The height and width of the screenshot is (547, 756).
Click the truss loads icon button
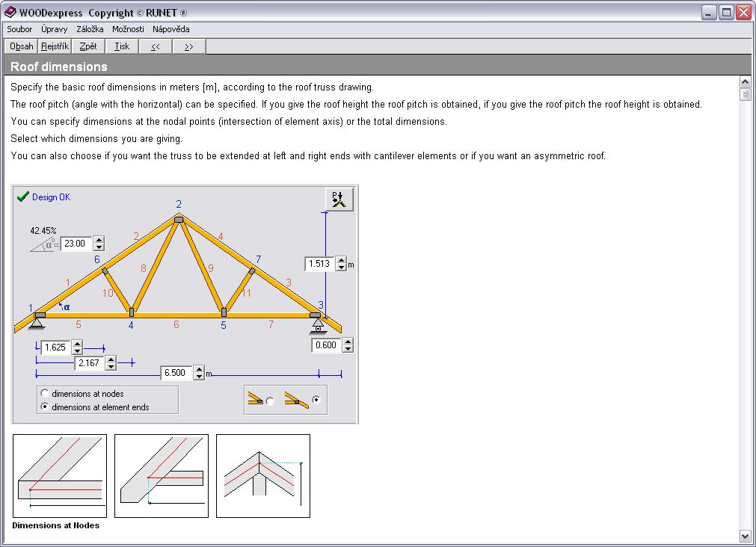tap(339, 199)
